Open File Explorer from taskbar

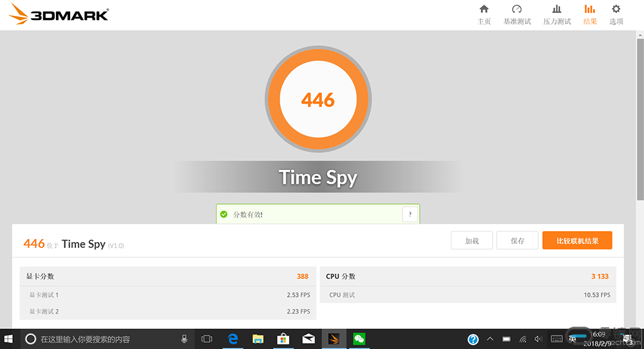[258, 339]
